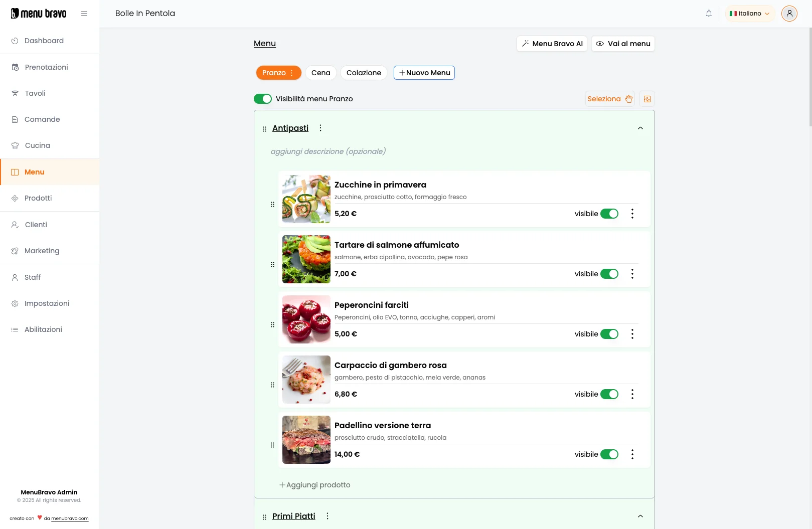This screenshot has width=812, height=529.
Task: Click the image view icon beside Seleziona
Action: click(647, 99)
